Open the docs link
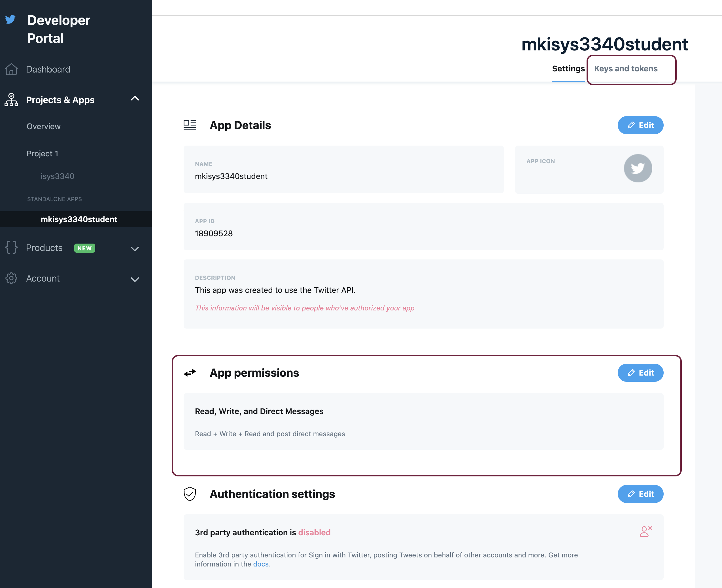 tap(260, 564)
